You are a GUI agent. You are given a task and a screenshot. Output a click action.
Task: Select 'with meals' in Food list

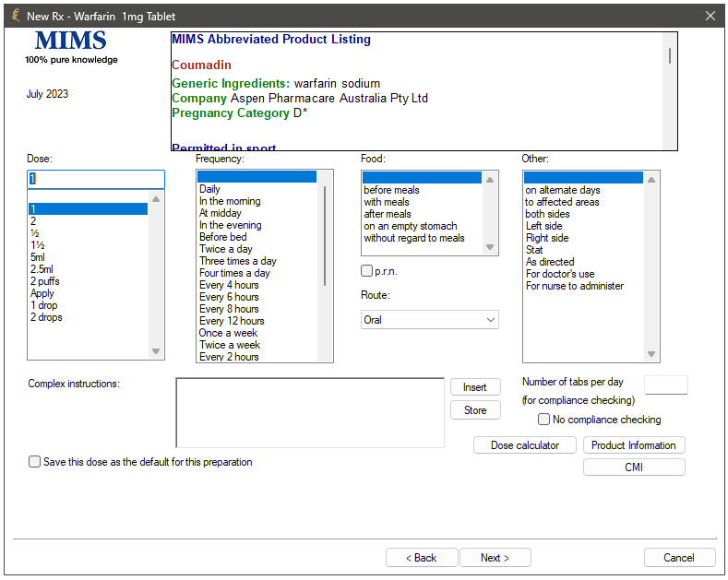click(422, 202)
